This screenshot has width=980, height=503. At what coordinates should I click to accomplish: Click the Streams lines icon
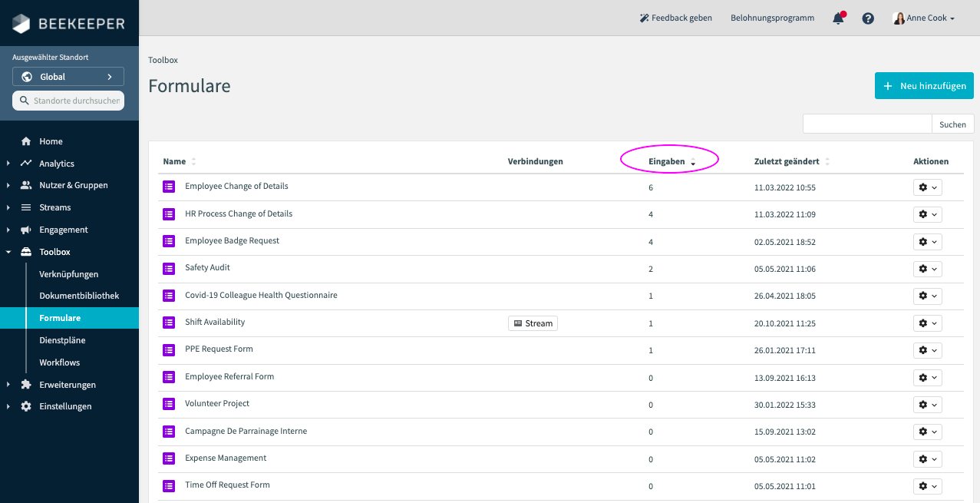(x=26, y=207)
